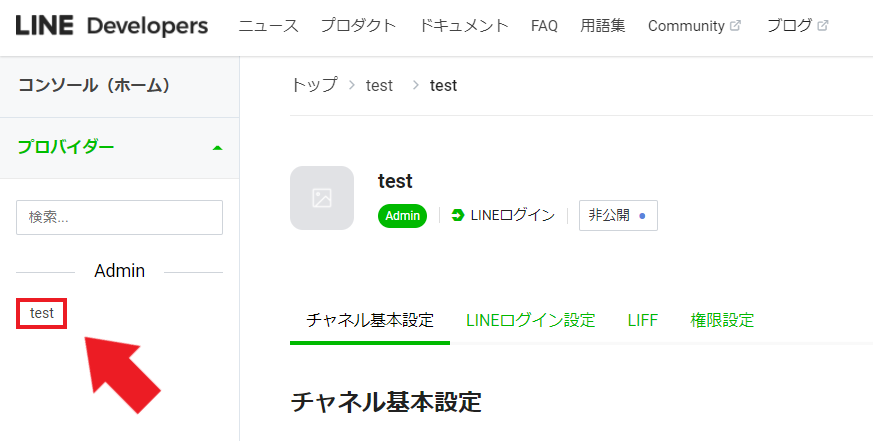Click the green Admin badge
This screenshot has height=441, width=873.
pos(403,215)
